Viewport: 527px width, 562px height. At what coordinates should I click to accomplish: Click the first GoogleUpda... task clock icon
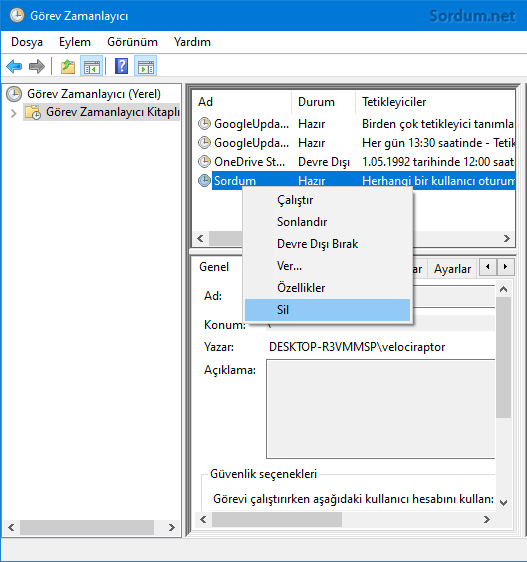(204, 124)
